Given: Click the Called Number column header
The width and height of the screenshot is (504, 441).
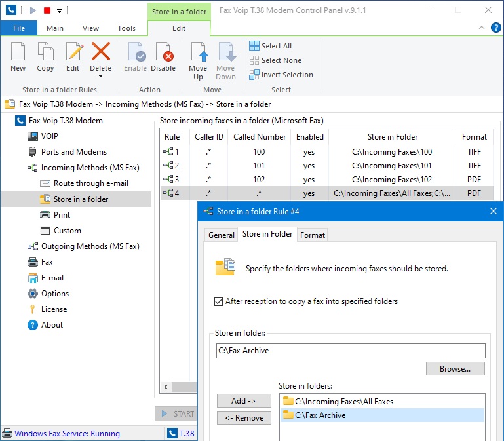Looking at the screenshot, I should coord(260,137).
